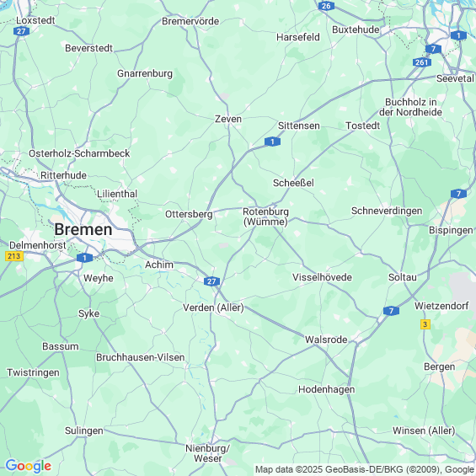The width and height of the screenshot is (476, 476).
Task: Click the Zeven town label
Action: [x=228, y=119]
